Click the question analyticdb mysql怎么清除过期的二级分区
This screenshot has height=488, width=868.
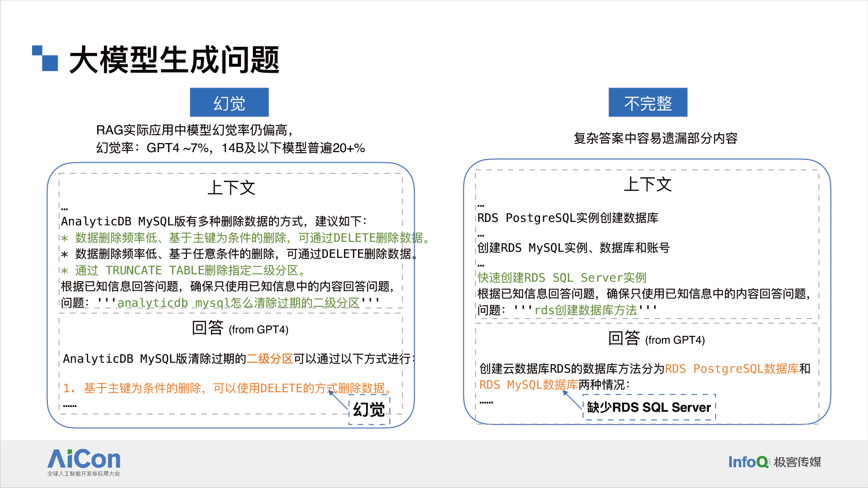tap(239, 303)
